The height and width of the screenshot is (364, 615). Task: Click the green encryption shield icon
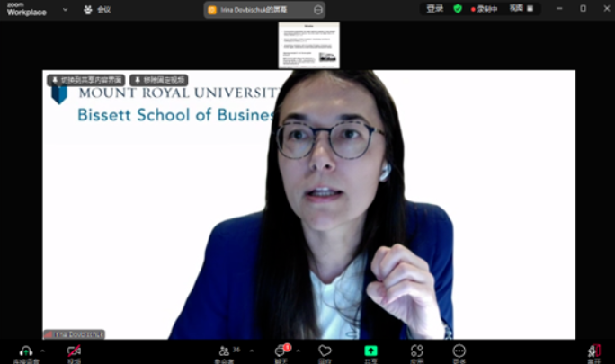pyautogui.click(x=458, y=9)
